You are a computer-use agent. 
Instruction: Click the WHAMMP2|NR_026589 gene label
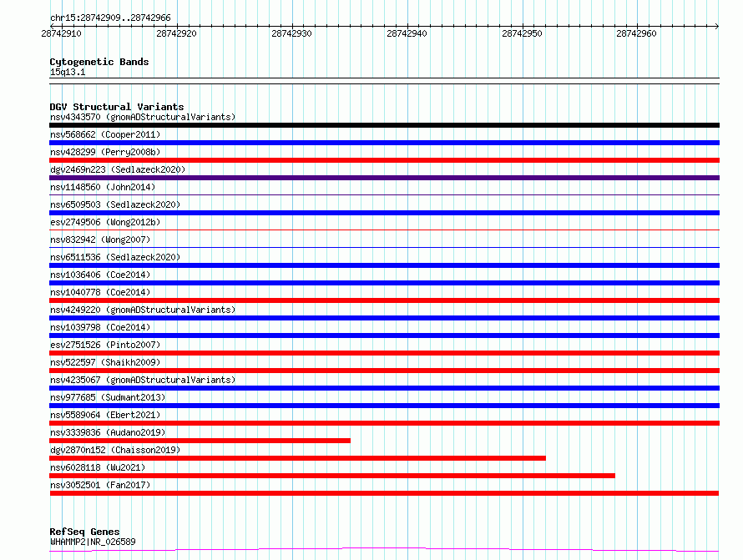93,542
